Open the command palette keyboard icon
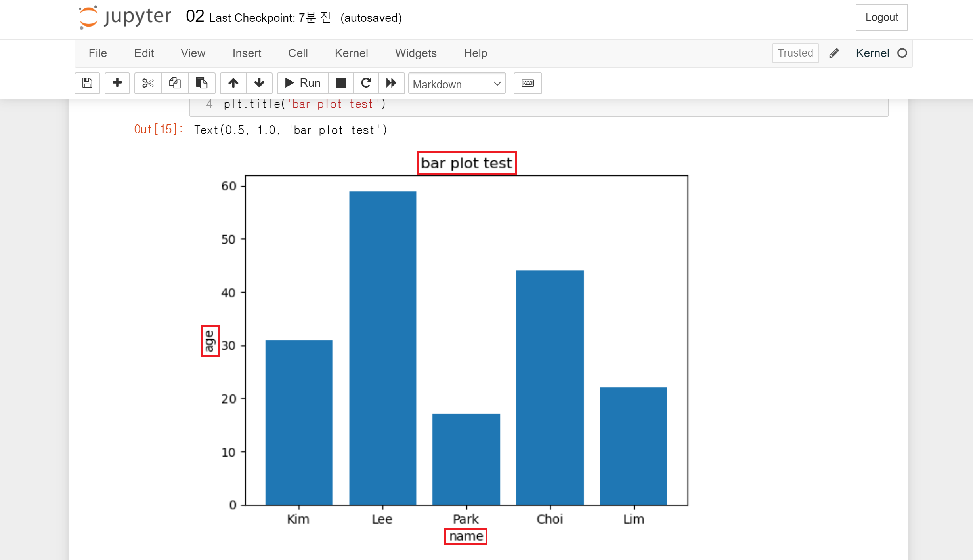973x560 pixels. coord(528,83)
